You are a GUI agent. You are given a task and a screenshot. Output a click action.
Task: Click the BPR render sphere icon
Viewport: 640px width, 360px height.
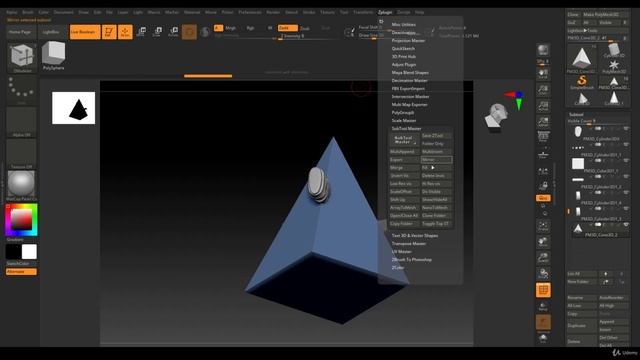(543, 50)
